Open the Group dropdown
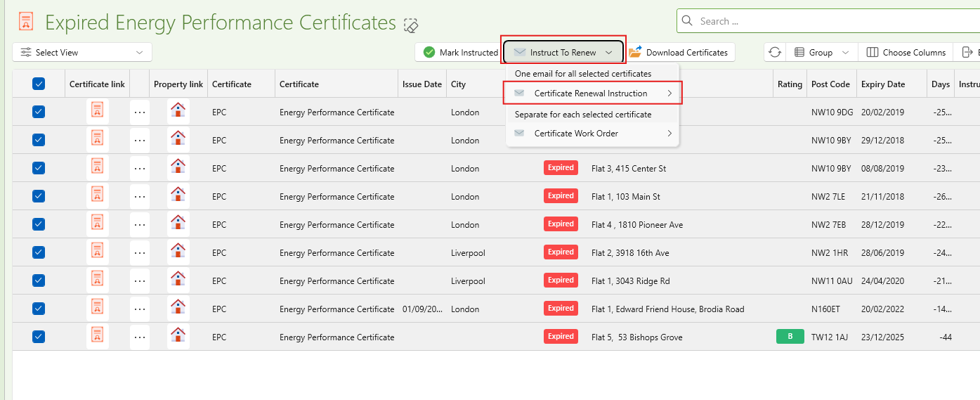Screen dimensions: 980x400 (821, 52)
